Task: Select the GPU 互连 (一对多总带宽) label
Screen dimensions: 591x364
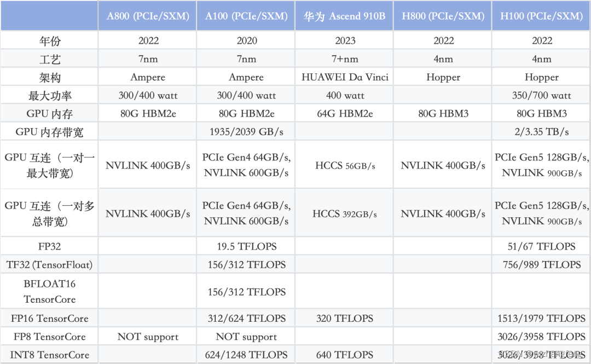Action: click(50, 213)
